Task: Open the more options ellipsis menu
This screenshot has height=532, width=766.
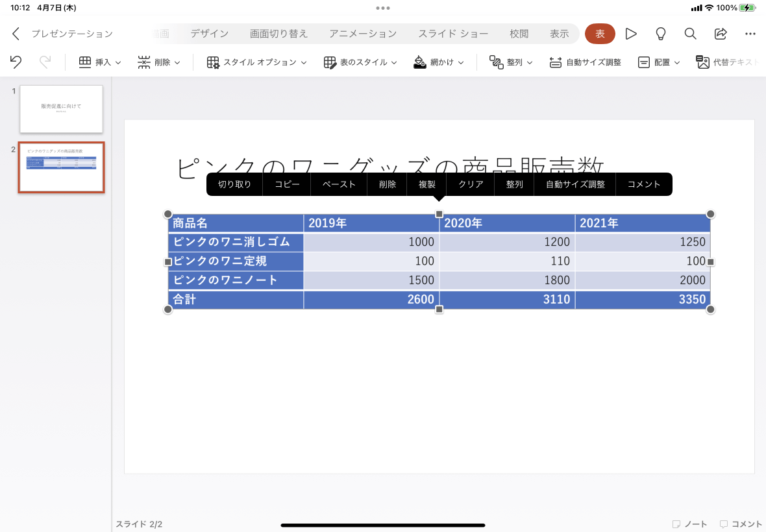Action: pos(750,34)
